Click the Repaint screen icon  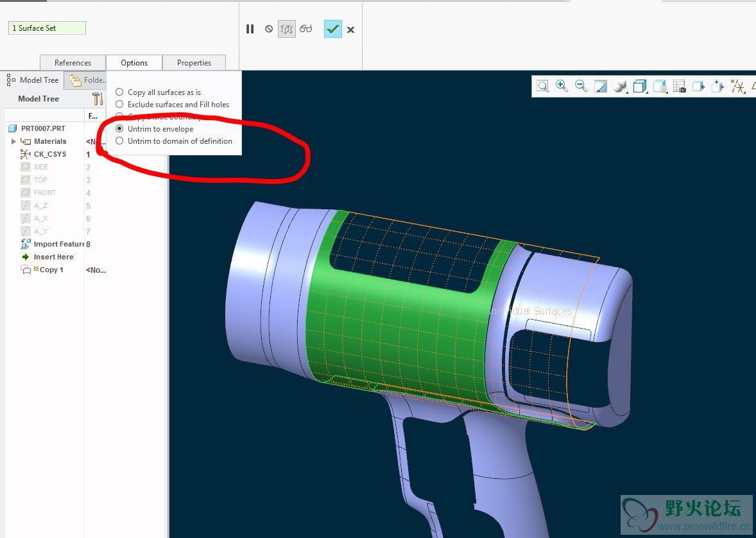601,86
